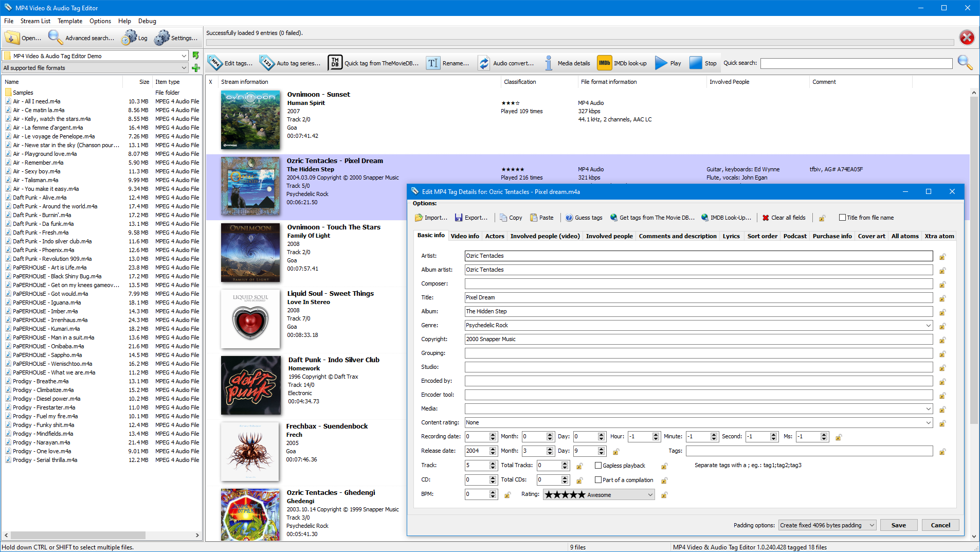The height and width of the screenshot is (552, 980).
Task: Click the green plus add icon
Action: (195, 68)
